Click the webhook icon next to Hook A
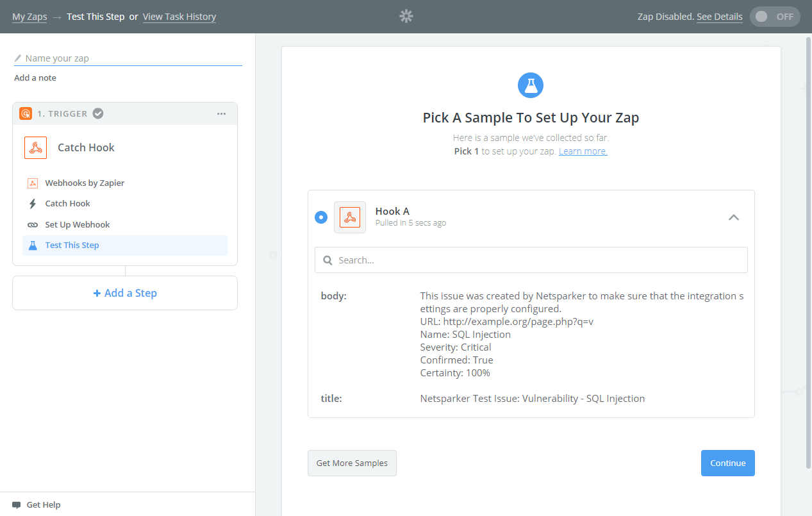The height and width of the screenshot is (516, 812). tap(349, 217)
